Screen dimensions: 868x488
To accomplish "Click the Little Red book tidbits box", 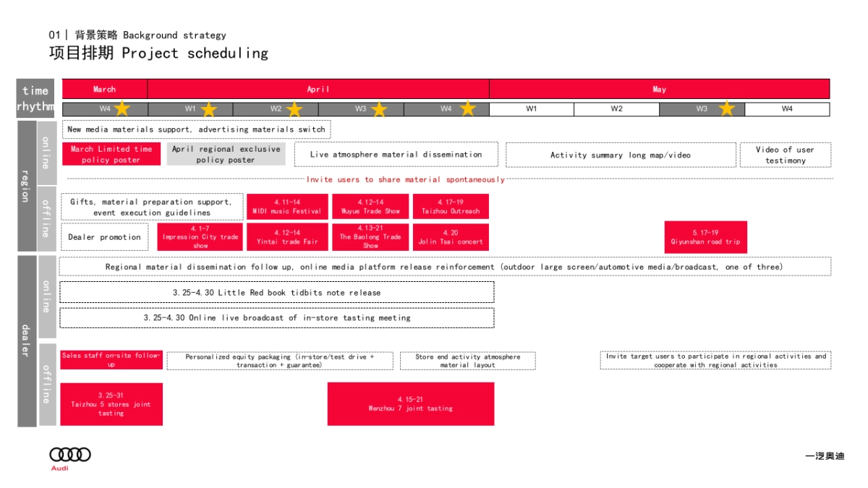I will tap(276, 292).
